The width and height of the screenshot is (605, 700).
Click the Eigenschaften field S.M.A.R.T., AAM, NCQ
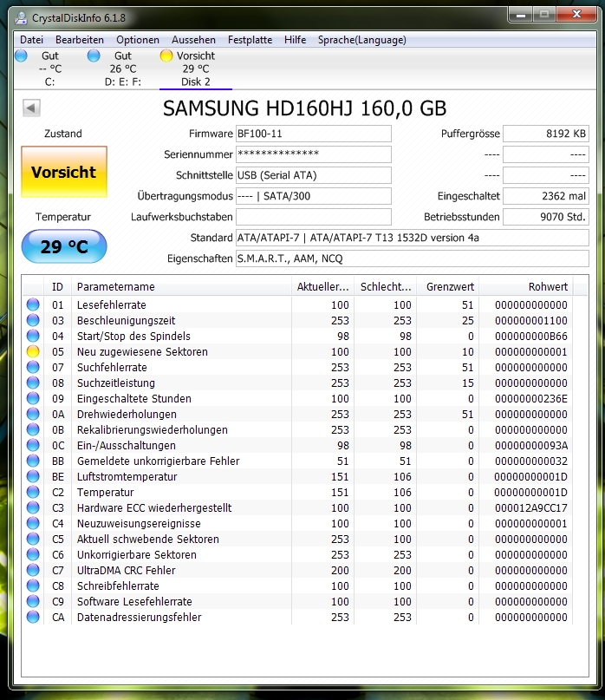[x=413, y=258]
